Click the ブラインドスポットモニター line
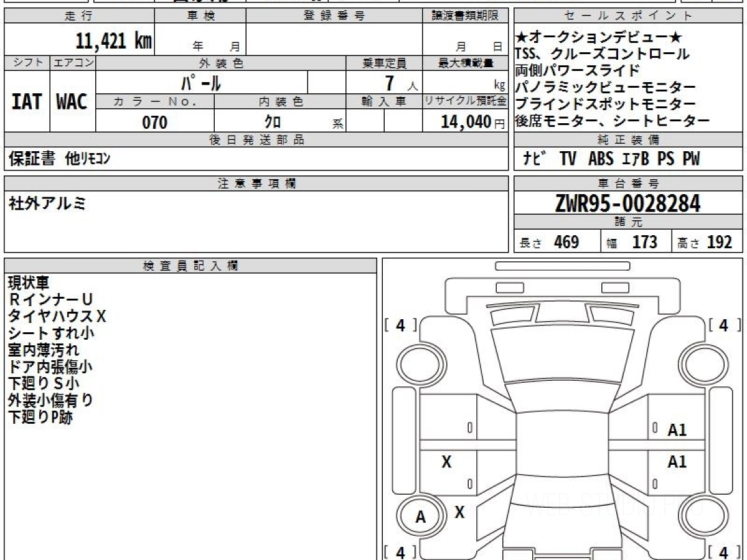The height and width of the screenshot is (560, 747). pos(606,104)
